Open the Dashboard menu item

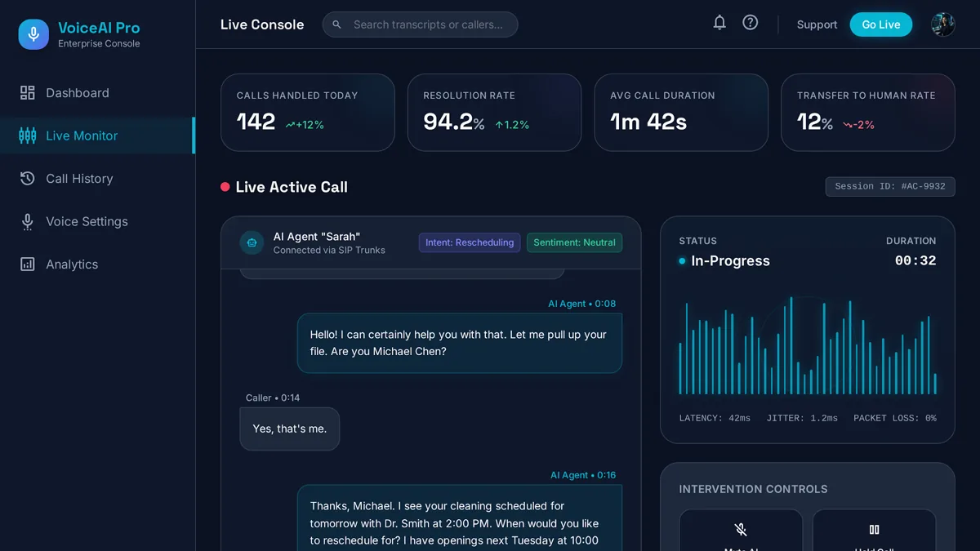(98, 93)
